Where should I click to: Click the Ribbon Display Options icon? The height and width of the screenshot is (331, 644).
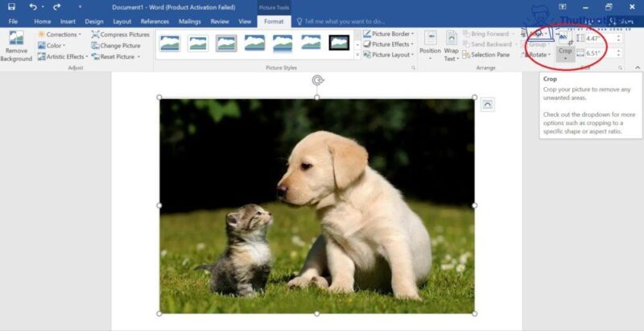[562, 7]
